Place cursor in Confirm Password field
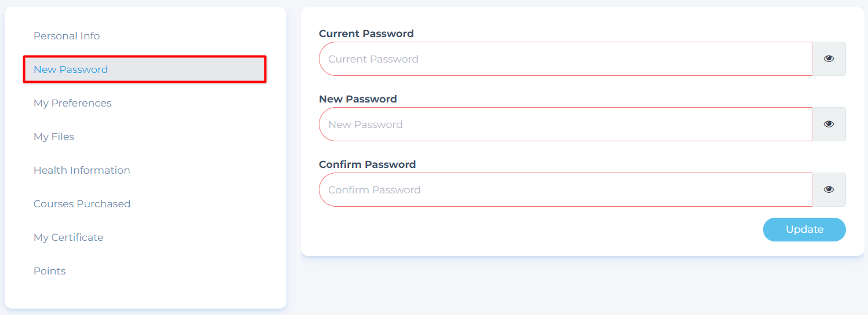This screenshot has height=315, width=868. [565, 189]
